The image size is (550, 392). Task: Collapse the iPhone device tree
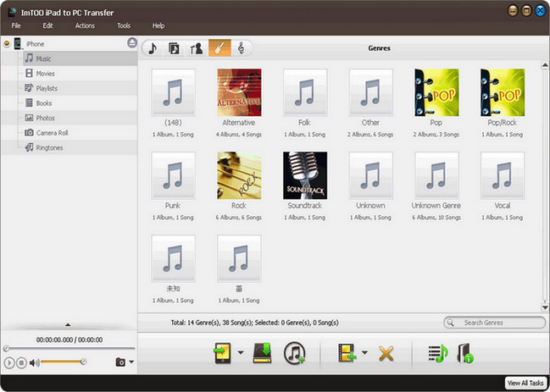(x=7, y=43)
